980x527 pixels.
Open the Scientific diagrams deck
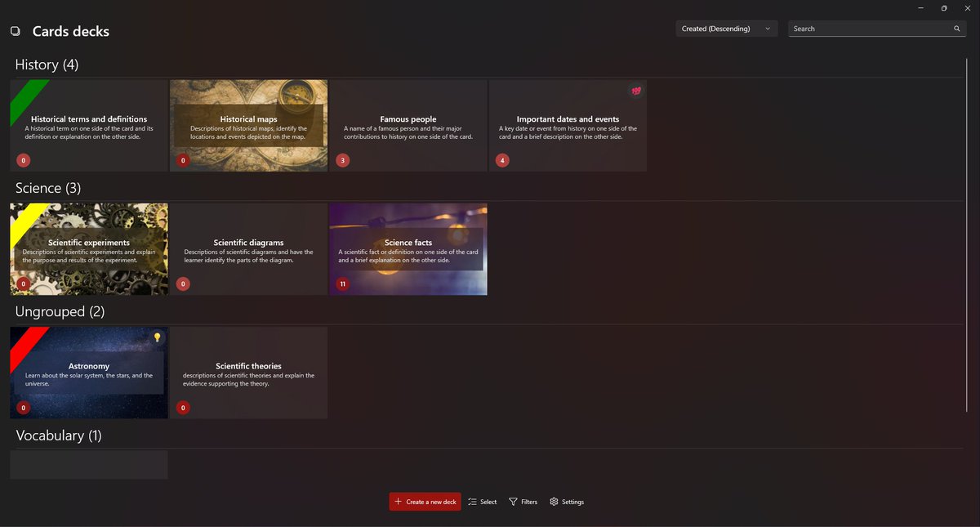(x=248, y=249)
